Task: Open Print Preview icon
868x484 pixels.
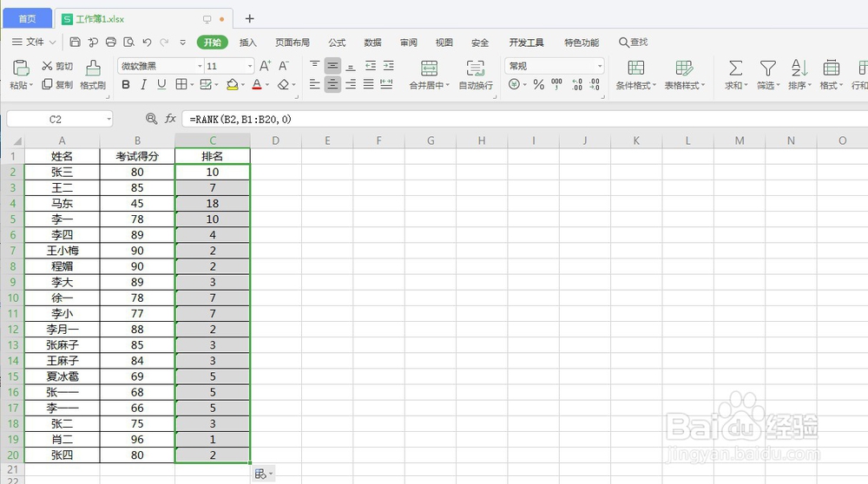Action: coord(129,42)
